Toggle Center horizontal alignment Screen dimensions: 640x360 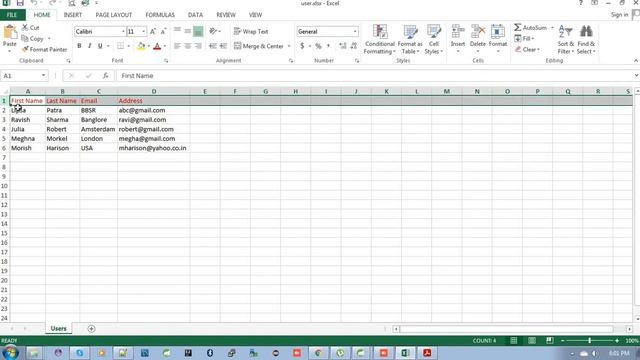[x=187, y=46]
